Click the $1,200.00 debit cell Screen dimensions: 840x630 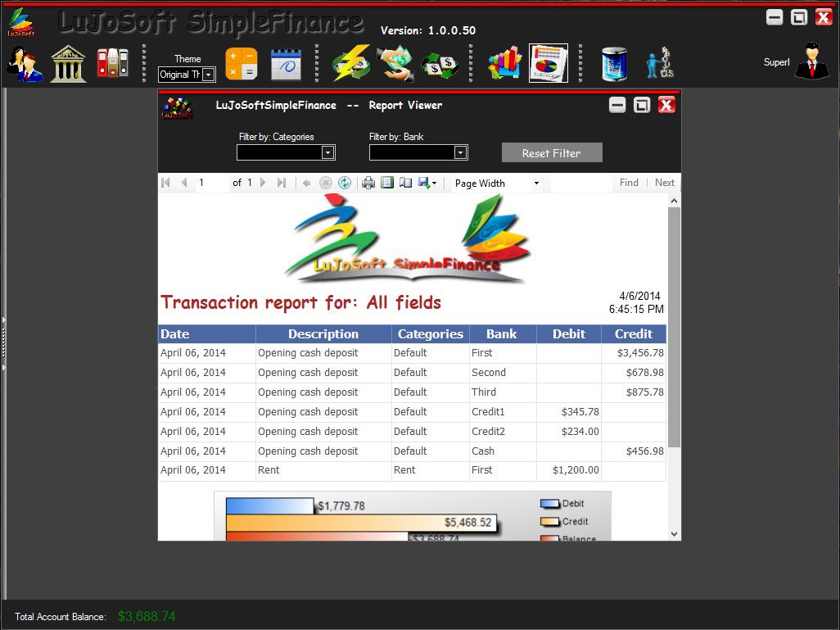(569, 470)
